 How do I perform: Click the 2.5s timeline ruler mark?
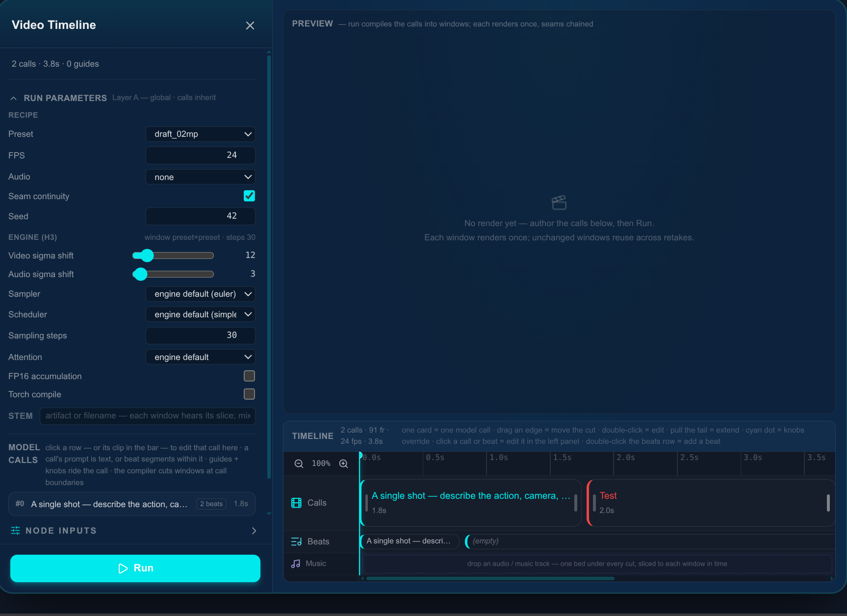pyautogui.click(x=689, y=458)
